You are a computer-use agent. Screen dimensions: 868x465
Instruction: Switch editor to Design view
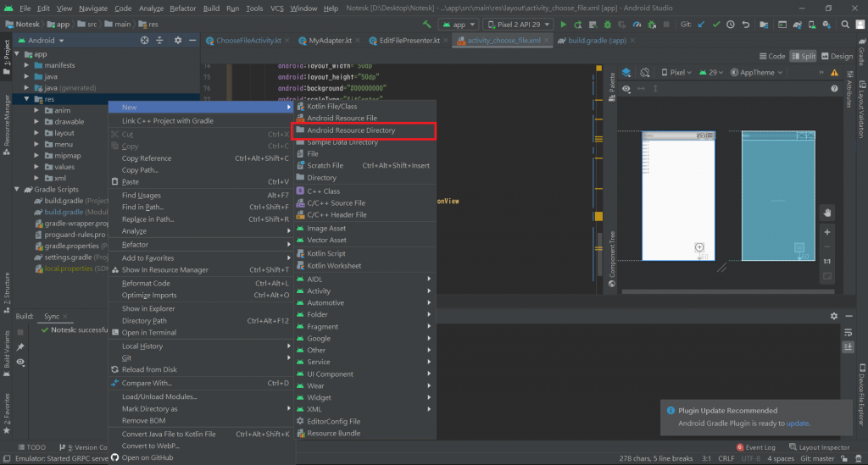837,56
